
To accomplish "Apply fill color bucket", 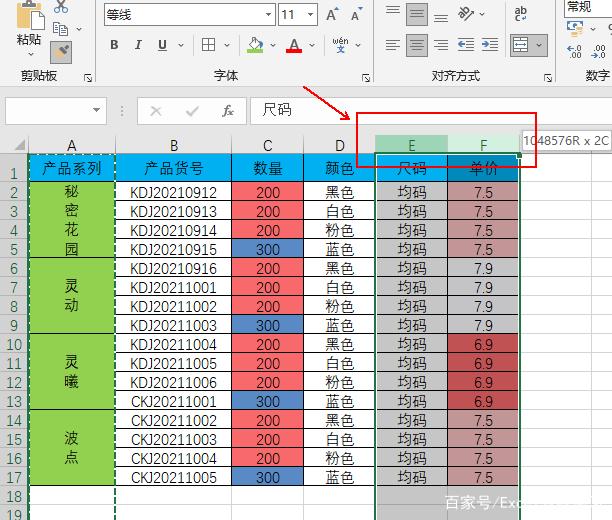I will click(255, 46).
